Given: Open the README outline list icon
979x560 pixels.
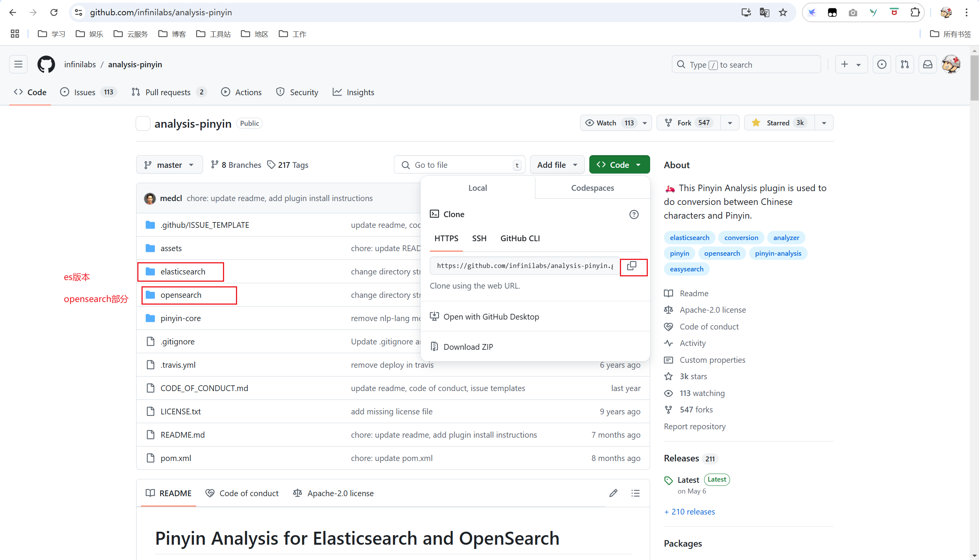Looking at the screenshot, I should coord(636,493).
